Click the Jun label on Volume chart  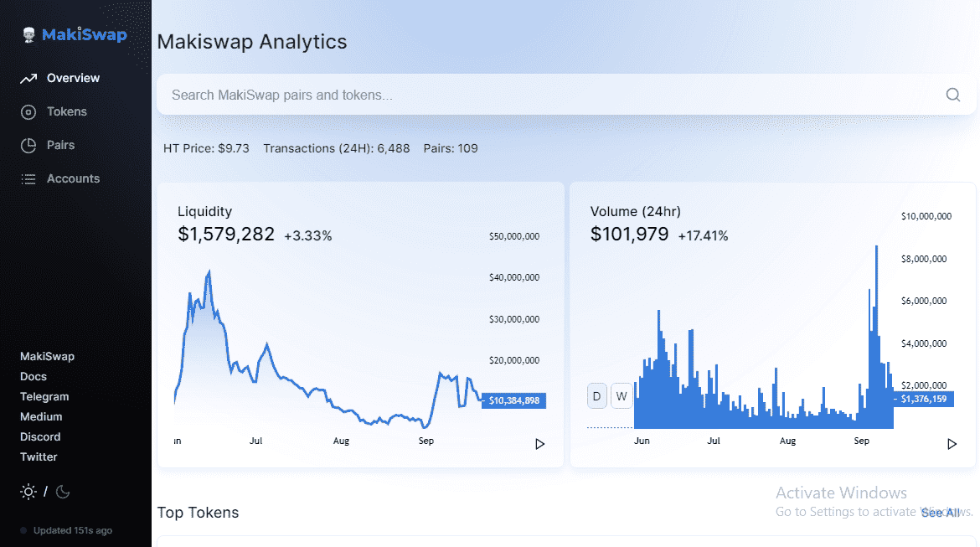[x=642, y=441]
